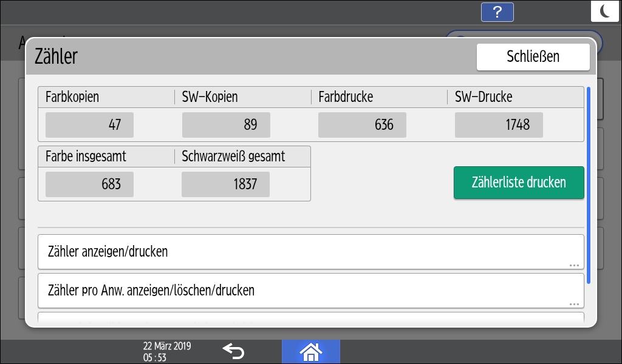The height and width of the screenshot is (364, 622).
Task: Tap the Schwarzweiß gesamt total 1837
Action: pos(225,184)
